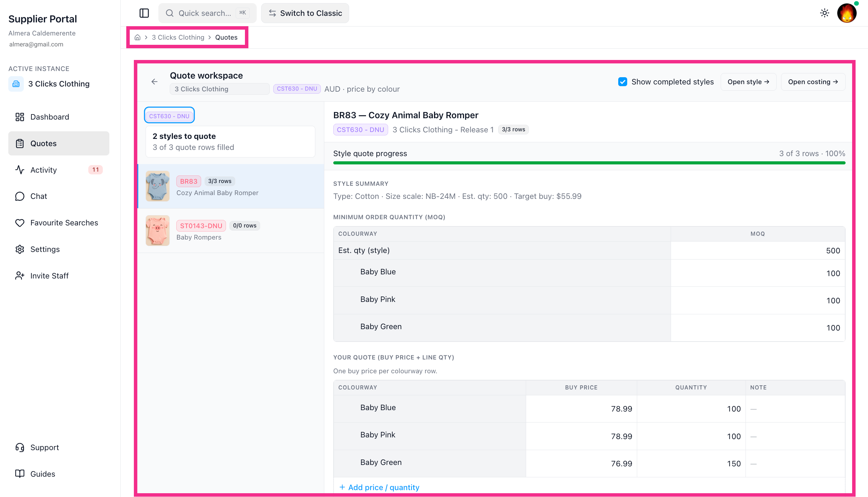Click Baby Blue quantity 100 in quote table
The width and height of the screenshot is (868, 497).
coord(691,409)
